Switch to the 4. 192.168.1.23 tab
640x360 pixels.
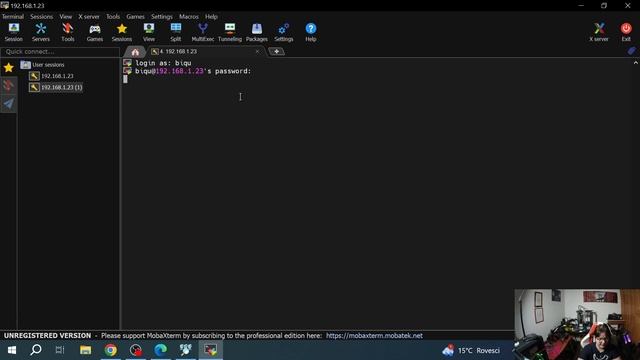point(205,51)
